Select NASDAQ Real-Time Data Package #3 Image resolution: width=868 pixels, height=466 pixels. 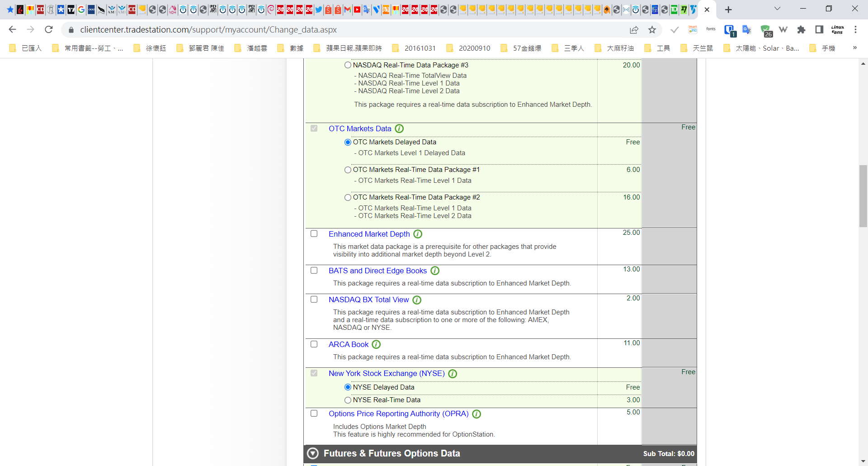(x=348, y=65)
